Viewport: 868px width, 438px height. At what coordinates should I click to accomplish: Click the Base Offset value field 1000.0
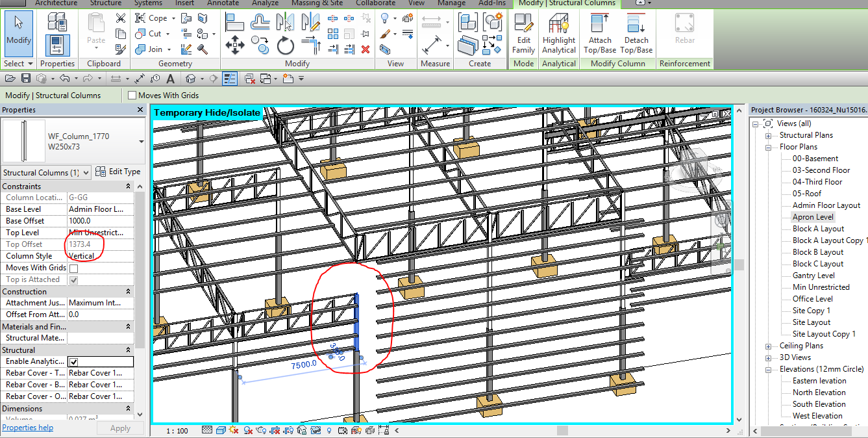(x=100, y=221)
